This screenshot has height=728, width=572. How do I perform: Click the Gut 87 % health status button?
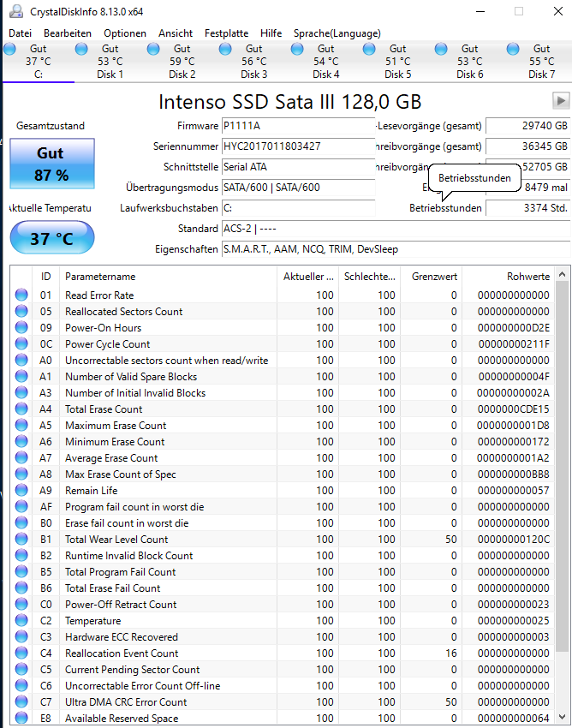coord(52,164)
